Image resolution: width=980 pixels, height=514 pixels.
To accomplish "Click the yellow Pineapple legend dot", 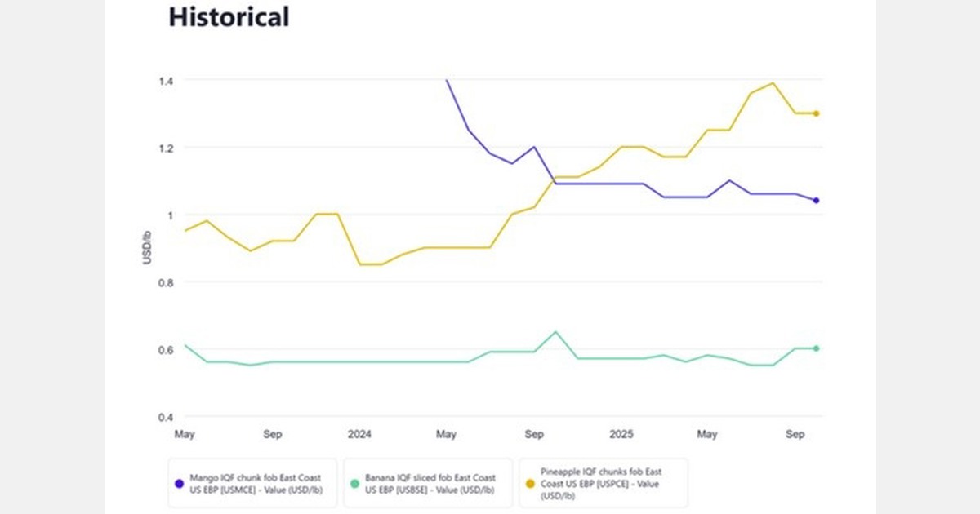I will pyautogui.click(x=529, y=483).
